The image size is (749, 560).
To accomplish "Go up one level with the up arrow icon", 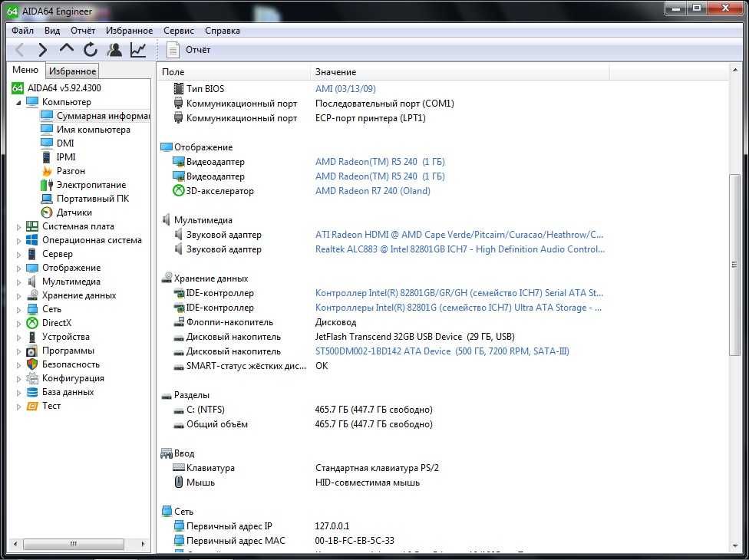I will [67, 49].
